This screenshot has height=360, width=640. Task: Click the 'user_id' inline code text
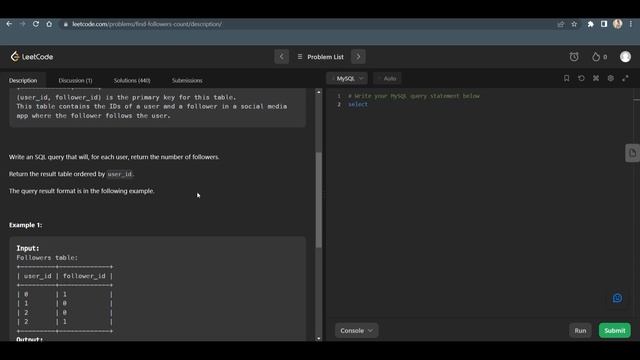120,174
